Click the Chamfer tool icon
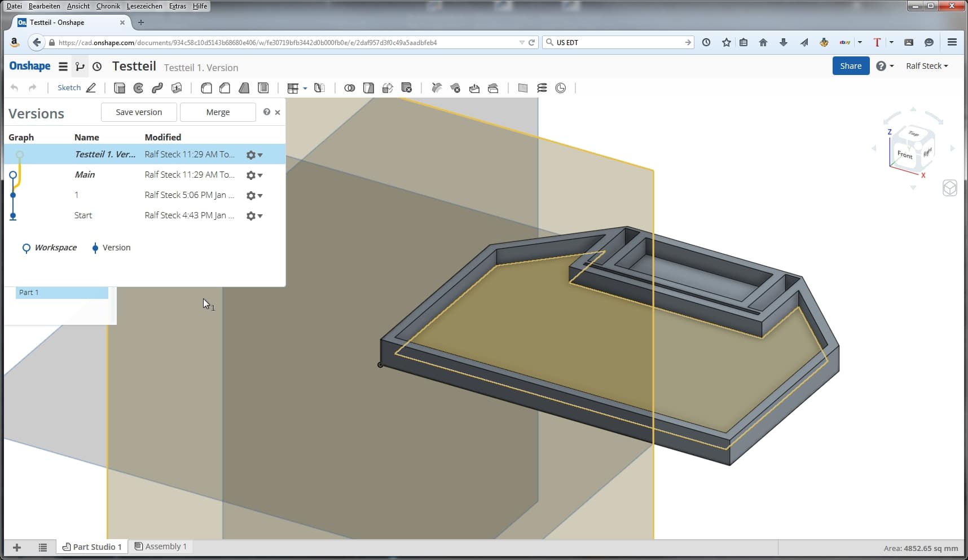Screen dimensions: 968x560 coord(225,88)
